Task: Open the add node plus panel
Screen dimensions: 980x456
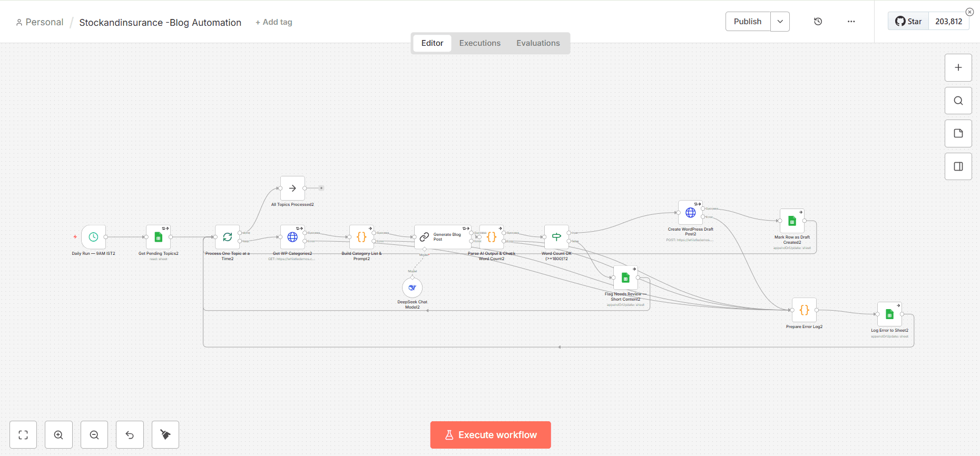Action: click(958, 67)
